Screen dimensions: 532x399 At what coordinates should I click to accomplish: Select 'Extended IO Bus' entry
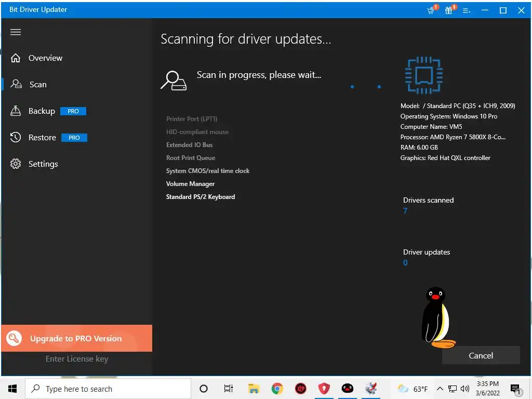coord(189,145)
